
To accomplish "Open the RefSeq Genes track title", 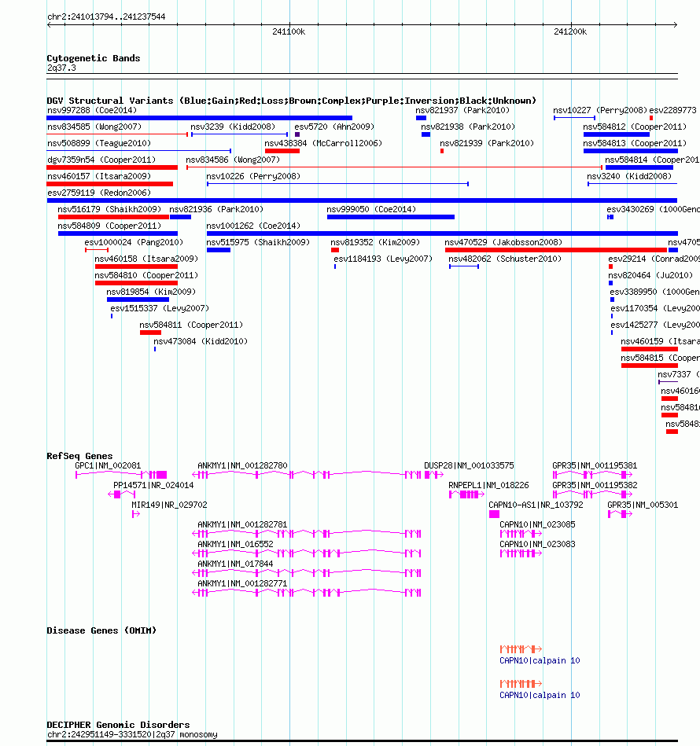I will point(79,456).
